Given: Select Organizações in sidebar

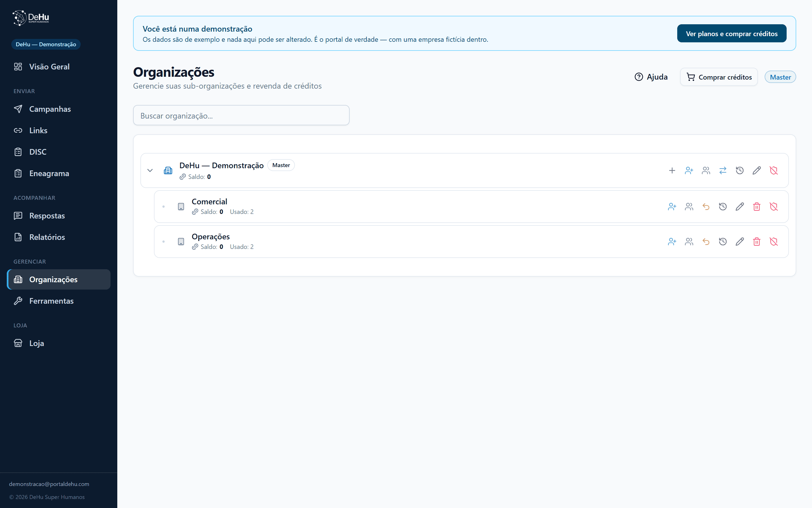Looking at the screenshot, I should (58, 279).
